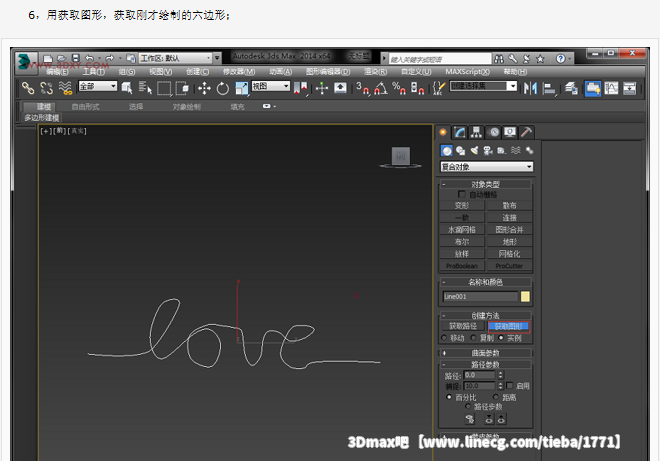Activate the Select and Rotate tool
Screen dimensions: 660x461
point(223,88)
